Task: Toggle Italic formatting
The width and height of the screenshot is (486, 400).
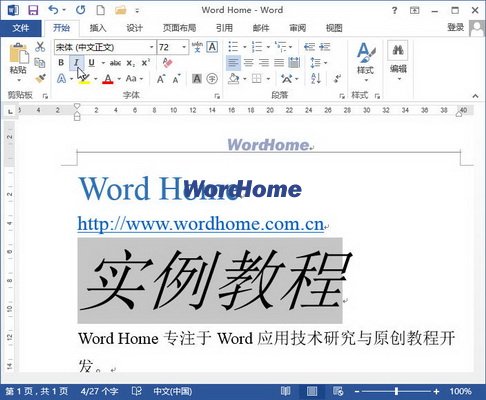Action: click(x=76, y=63)
